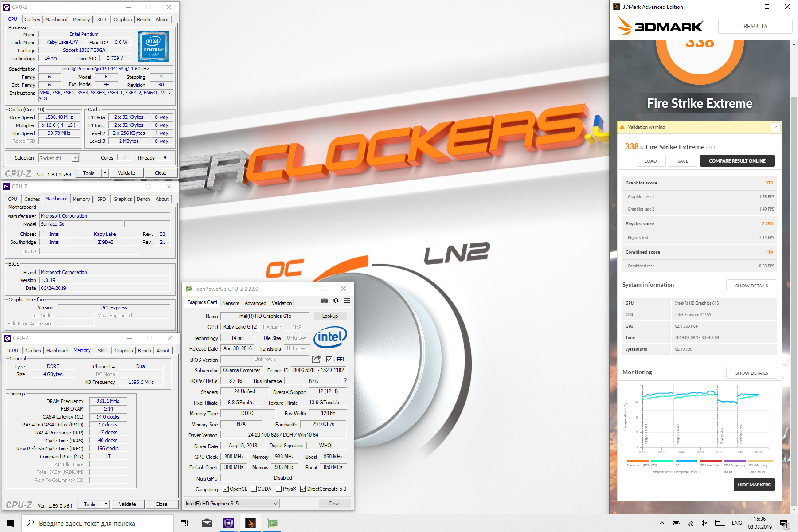Toggle the OpenCL checkbox
This screenshot has width=798, height=532.
pos(226,489)
